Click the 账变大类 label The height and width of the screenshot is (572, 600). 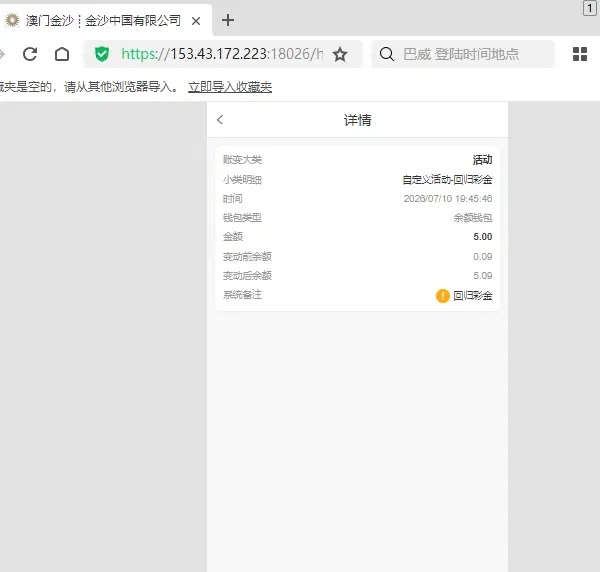pos(242,160)
